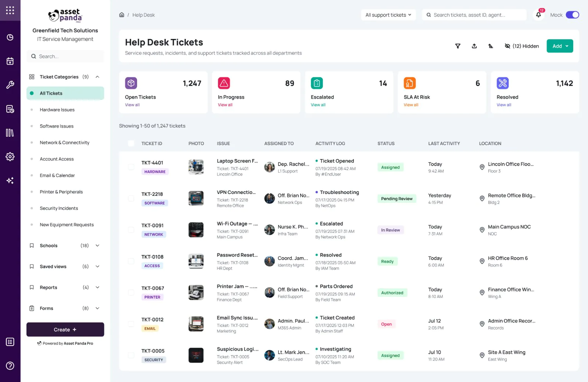
Task: Open the help question mark icon
Action: pyautogui.click(x=10, y=365)
